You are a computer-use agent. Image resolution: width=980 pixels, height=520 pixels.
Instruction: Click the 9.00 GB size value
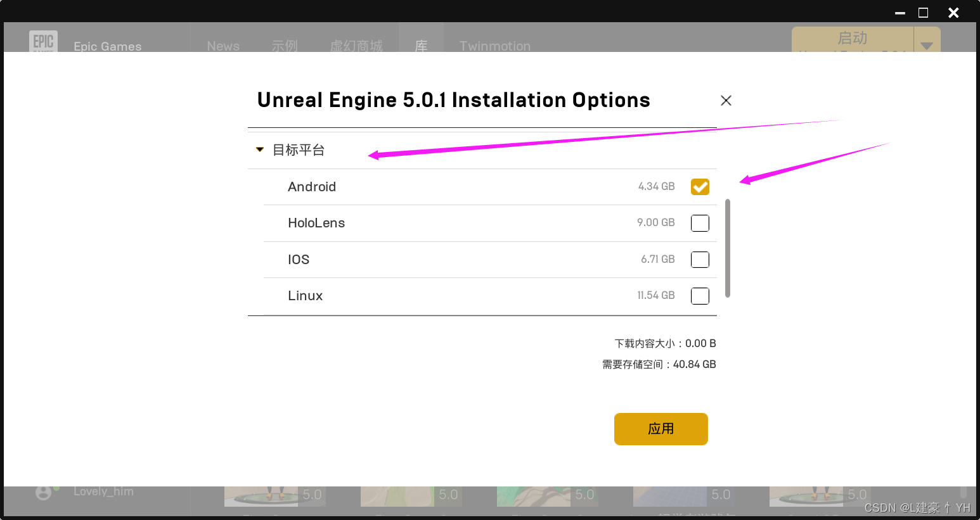point(655,222)
